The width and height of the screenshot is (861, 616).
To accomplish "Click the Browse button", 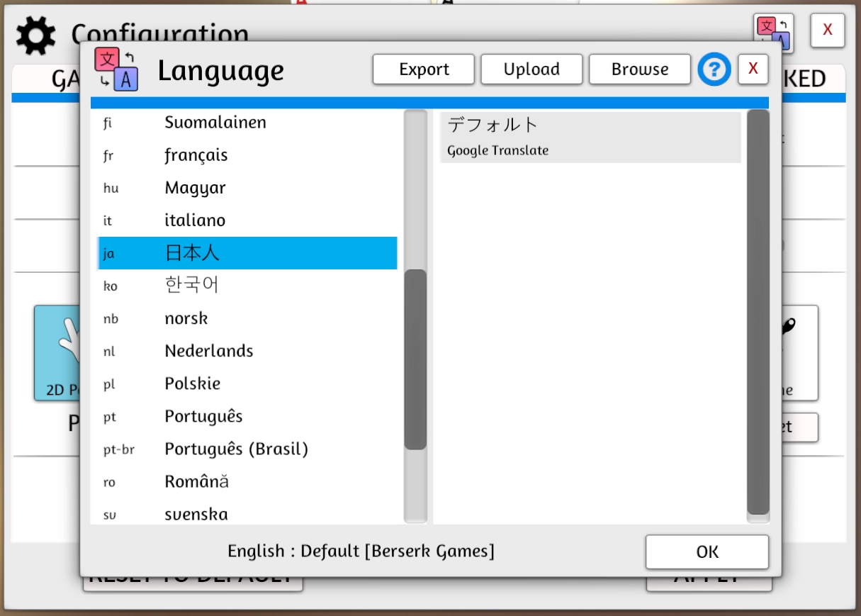I will (x=639, y=69).
